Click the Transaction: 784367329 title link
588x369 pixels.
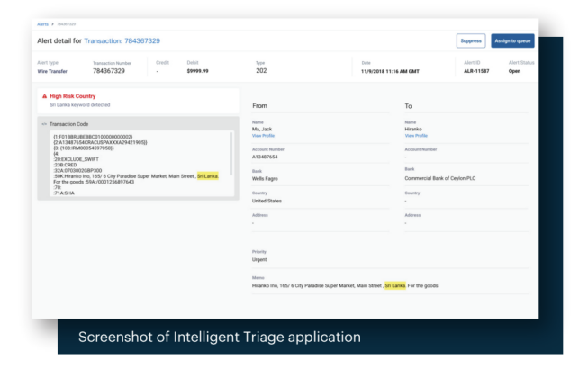click(x=122, y=41)
